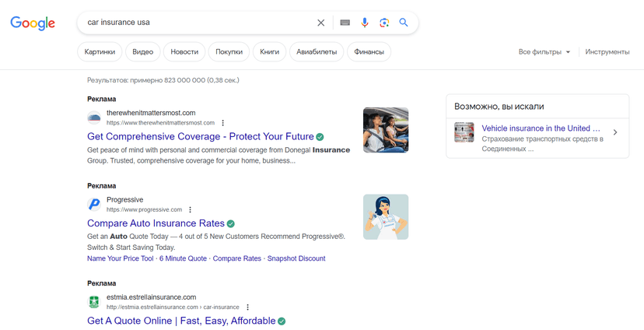Click verified badge beside Get A Quote Online
This screenshot has height=330, width=644.
(282, 321)
